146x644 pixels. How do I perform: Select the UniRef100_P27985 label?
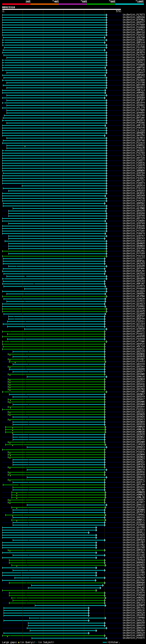point(134,110)
